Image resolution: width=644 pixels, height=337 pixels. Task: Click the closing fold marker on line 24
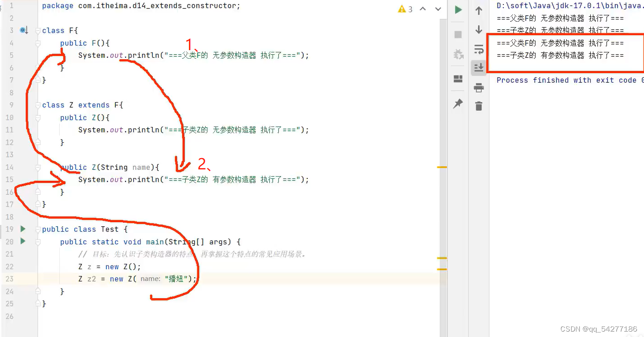[38, 291]
